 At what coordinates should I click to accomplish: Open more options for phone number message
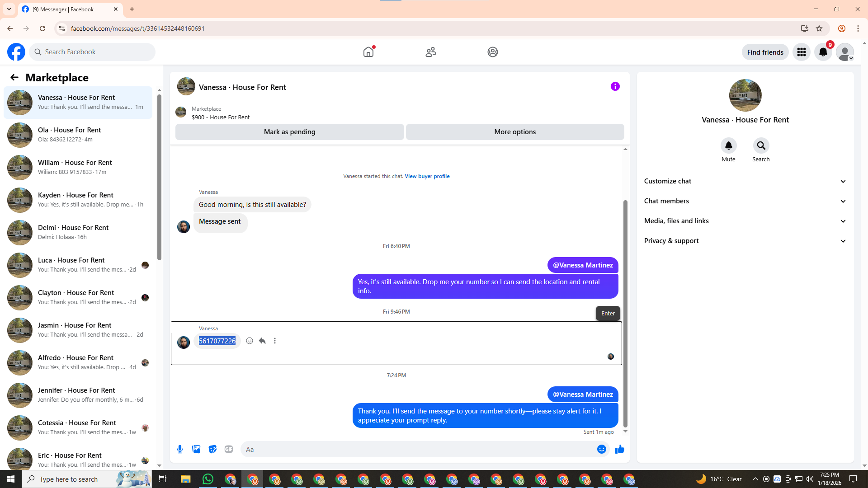pos(275,341)
